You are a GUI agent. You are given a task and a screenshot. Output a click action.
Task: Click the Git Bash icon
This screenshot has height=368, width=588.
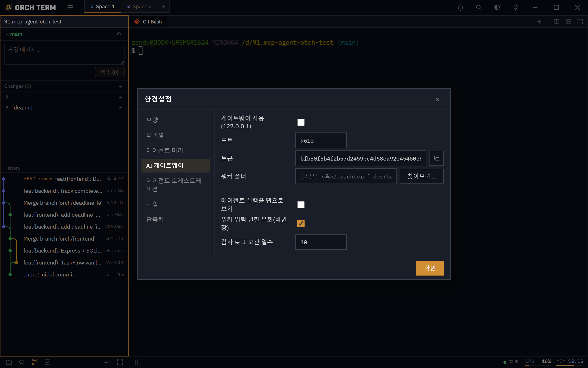pyautogui.click(x=137, y=22)
